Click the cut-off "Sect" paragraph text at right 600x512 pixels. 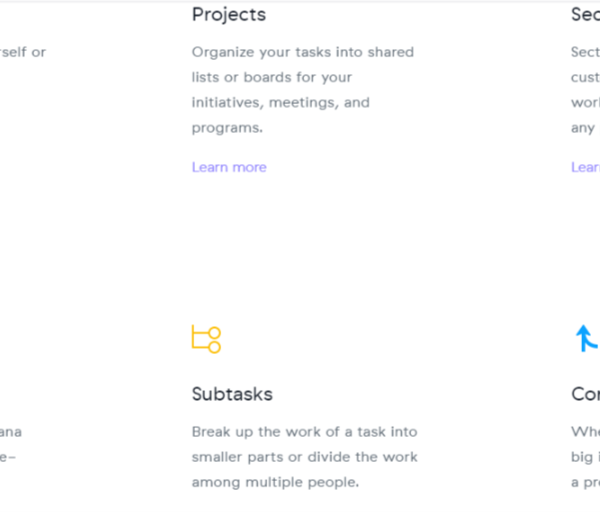(586, 52)
